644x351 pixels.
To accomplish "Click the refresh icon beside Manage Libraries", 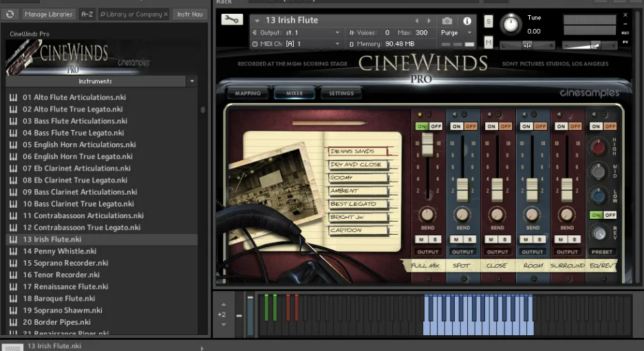I will tap(10, 14).
